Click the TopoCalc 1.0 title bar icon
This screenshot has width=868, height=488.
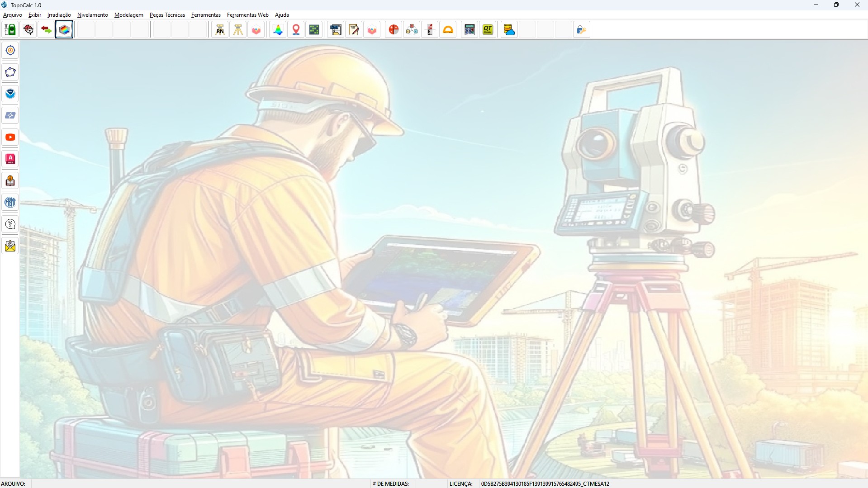tap(5, 5)
